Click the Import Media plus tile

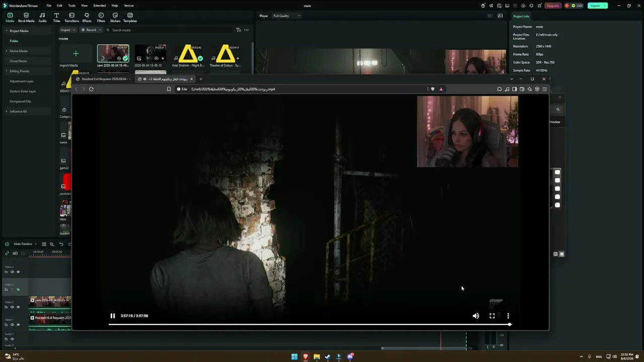[x=76, y=53]
